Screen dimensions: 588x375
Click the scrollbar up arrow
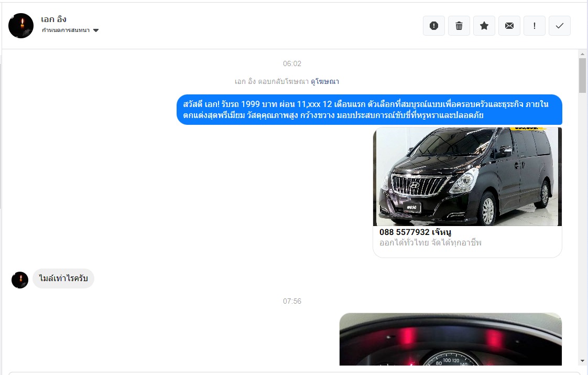582,54
